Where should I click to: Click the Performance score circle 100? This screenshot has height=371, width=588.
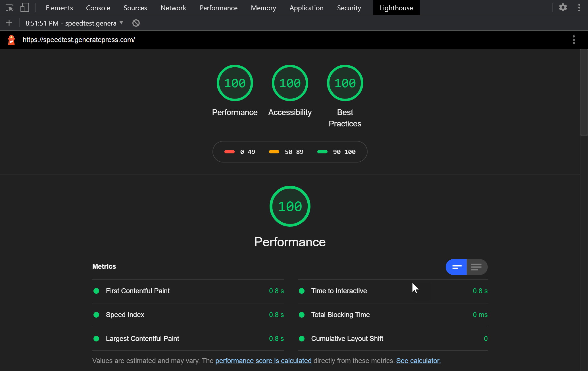235,83
